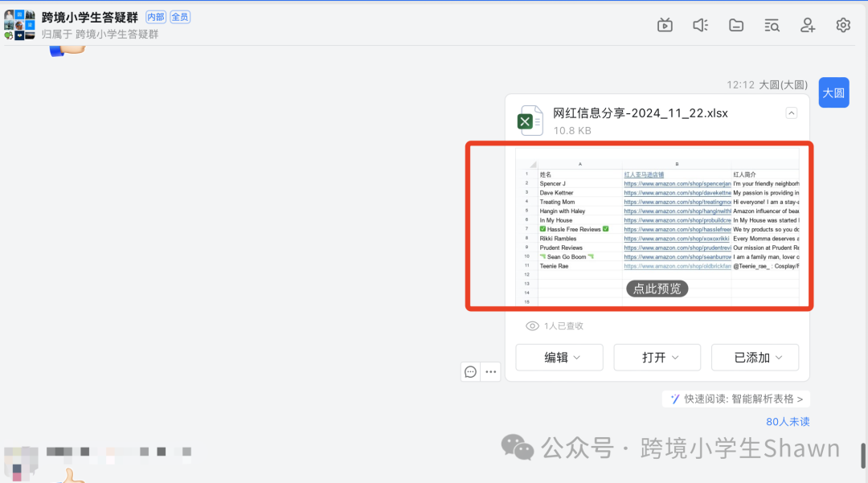The width and height of the screenshot is (868, 483).
Task: Open the emoji reaction icon beside the message
Action: [x=470, y=371]
